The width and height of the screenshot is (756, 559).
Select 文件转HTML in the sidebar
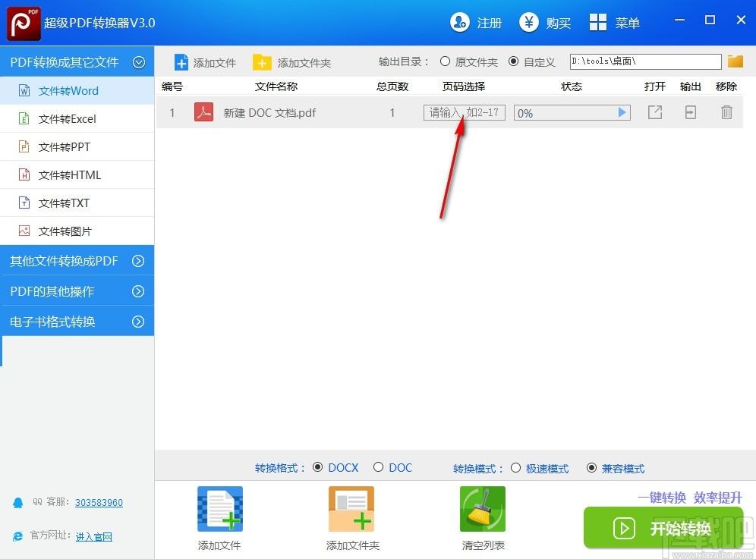[x=77, y=175]
